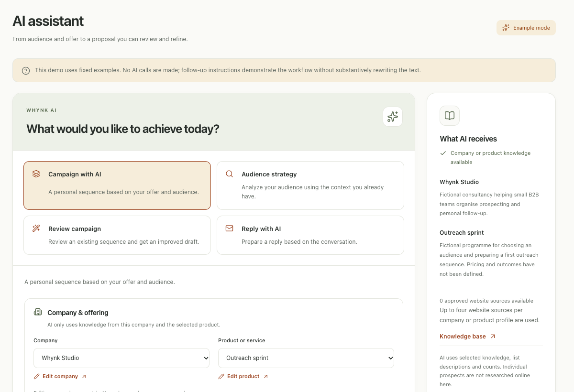Screen dimensions: 574x392
Task: Click the sparkles icon beside the Whynk AI heading
Action: 393,117
